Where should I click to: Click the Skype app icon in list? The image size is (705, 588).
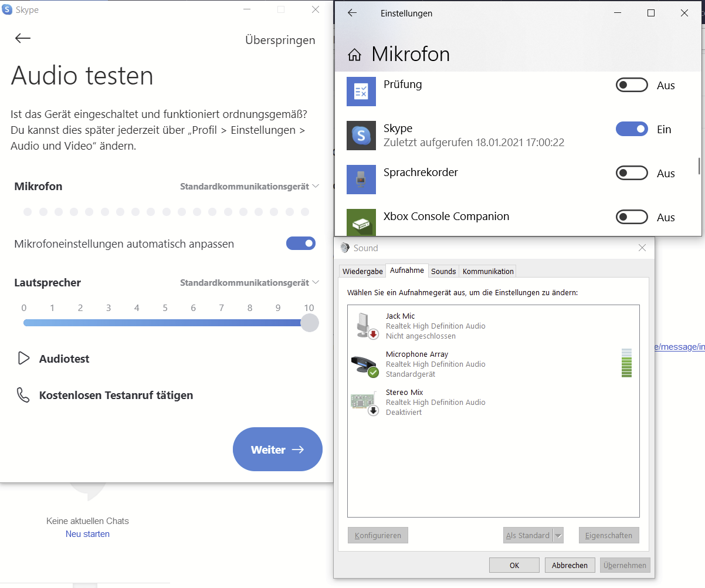coord(361,136)
